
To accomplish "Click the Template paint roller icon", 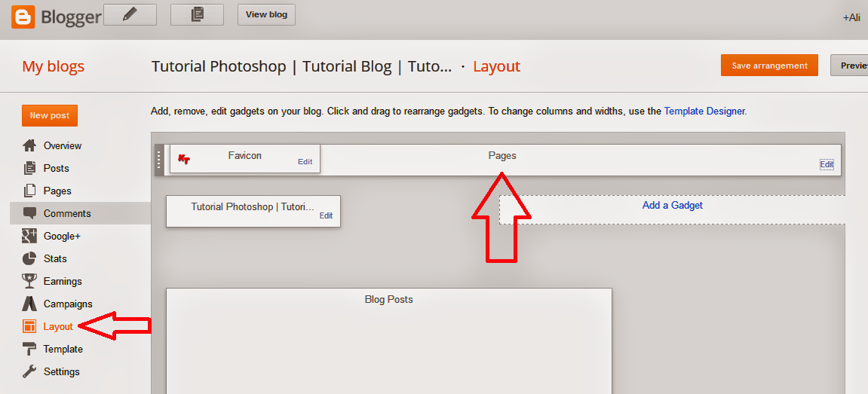I will 29,350.
